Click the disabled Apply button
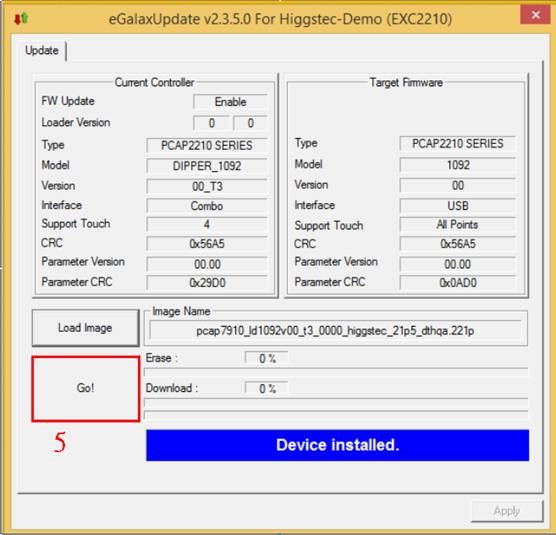The image size is (556, 535). point(507,511)
